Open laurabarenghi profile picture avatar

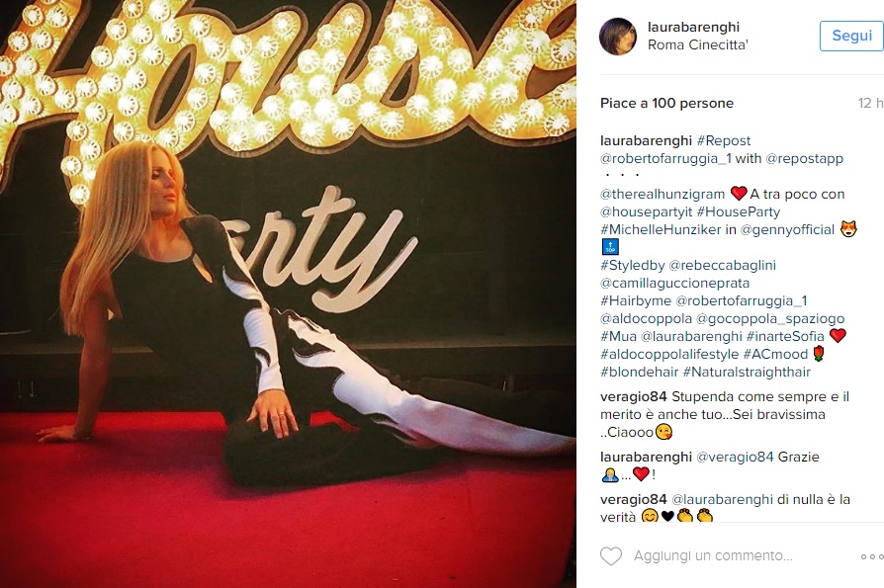click(618, 36)
